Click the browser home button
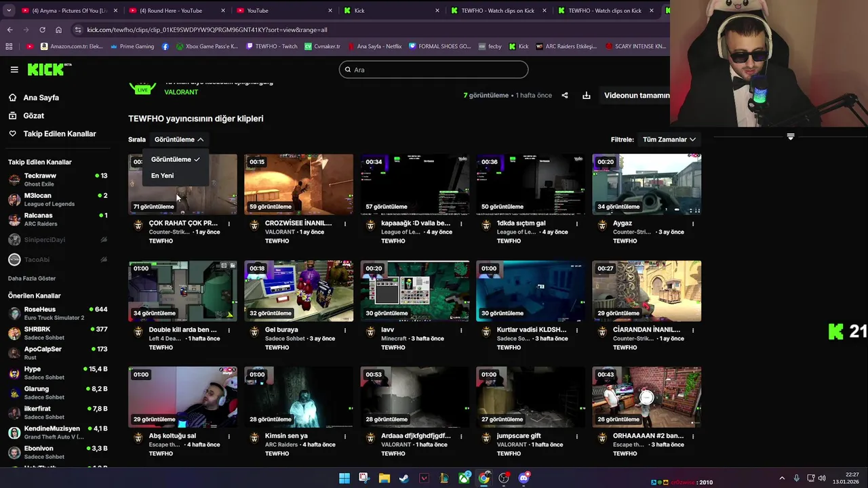The width and height of the screenshot is (868, 488). point(58,30)
